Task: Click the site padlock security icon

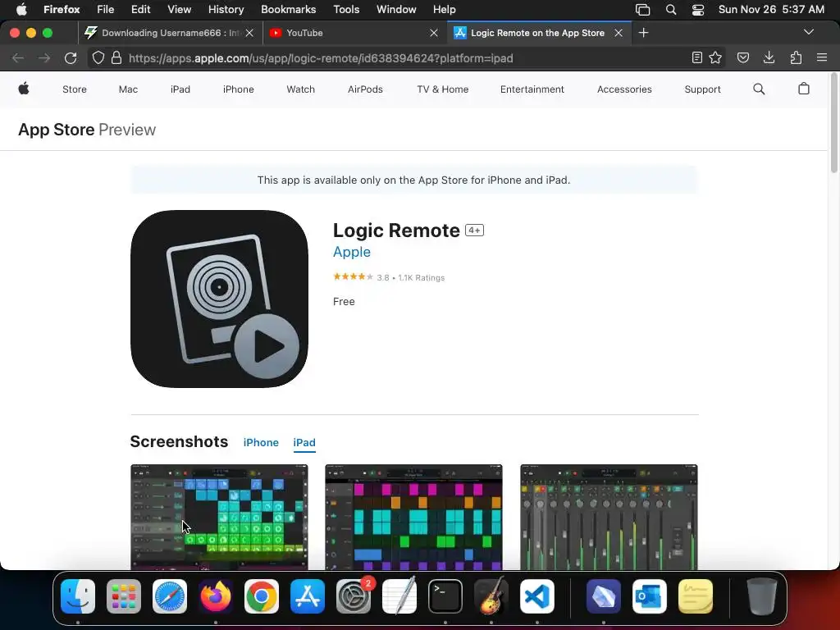Action: (116, 58)
